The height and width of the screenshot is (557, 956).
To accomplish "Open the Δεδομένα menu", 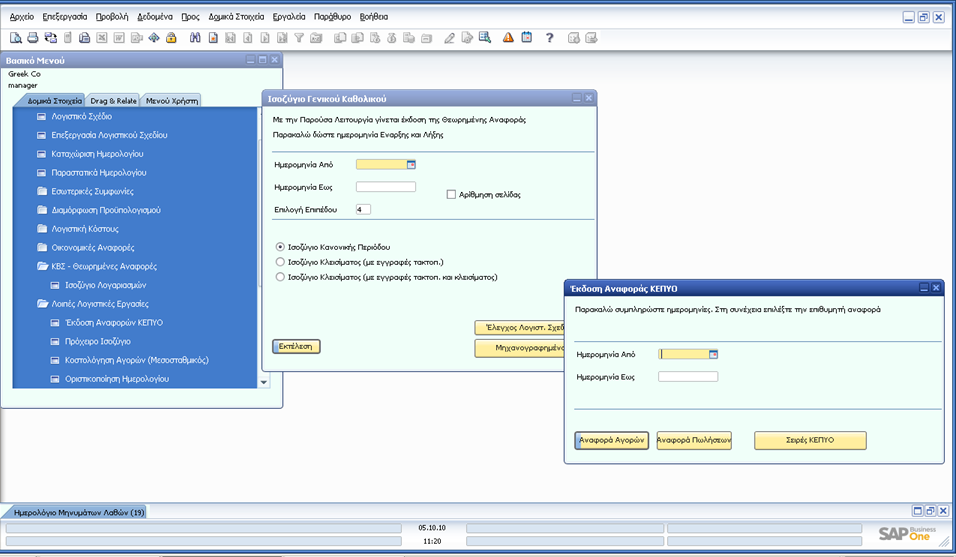I will [x=155, y=16].
